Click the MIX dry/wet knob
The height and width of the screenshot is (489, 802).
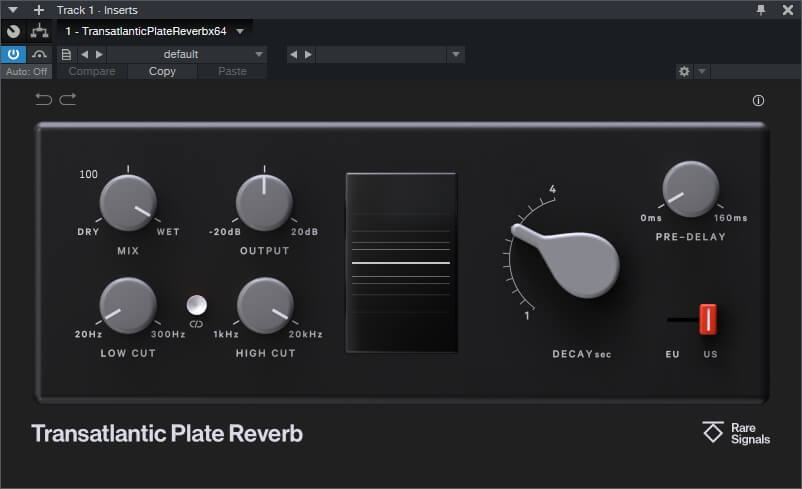(128, 203)
